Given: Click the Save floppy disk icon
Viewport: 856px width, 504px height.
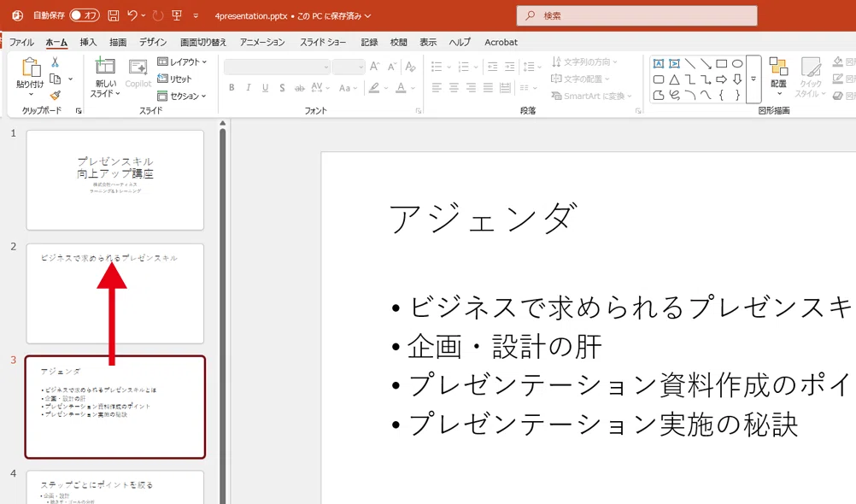Looking at the screenshot, I should click(113, 16).
